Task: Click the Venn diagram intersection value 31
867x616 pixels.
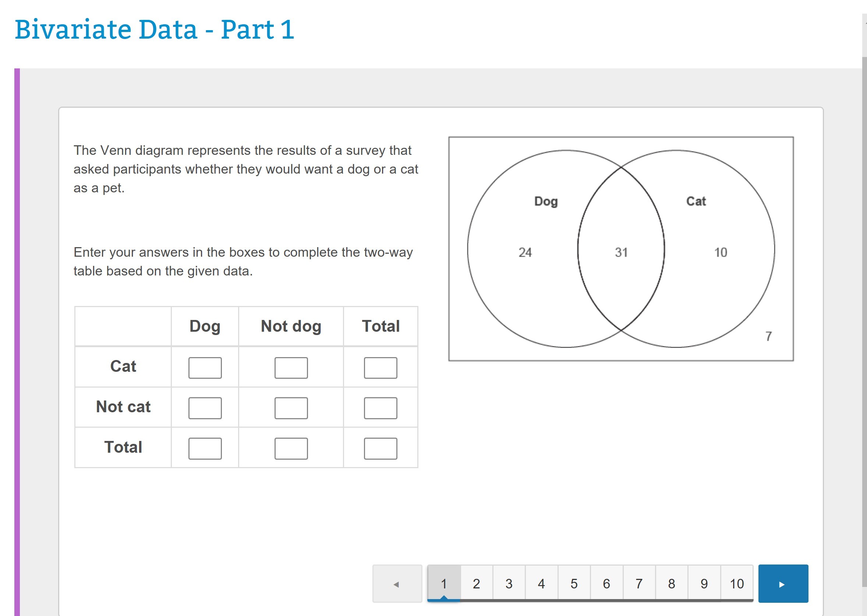Action: [x=621, y=252]
